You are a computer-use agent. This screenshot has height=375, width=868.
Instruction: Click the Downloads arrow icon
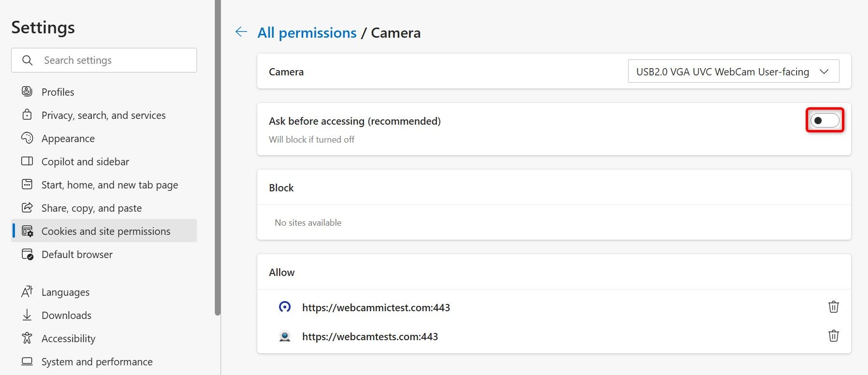tap(27, 315)
